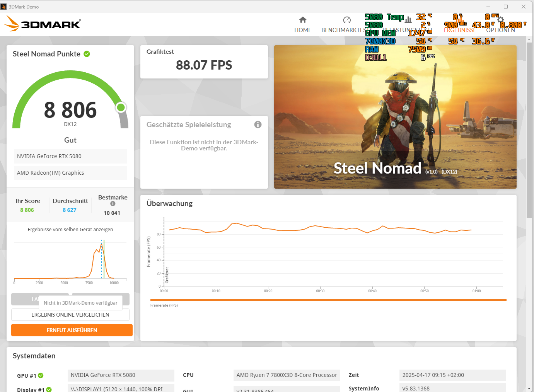Click the orange Framerate legend bar
This screenshot has height=392, width=534.
click(328, 300)
